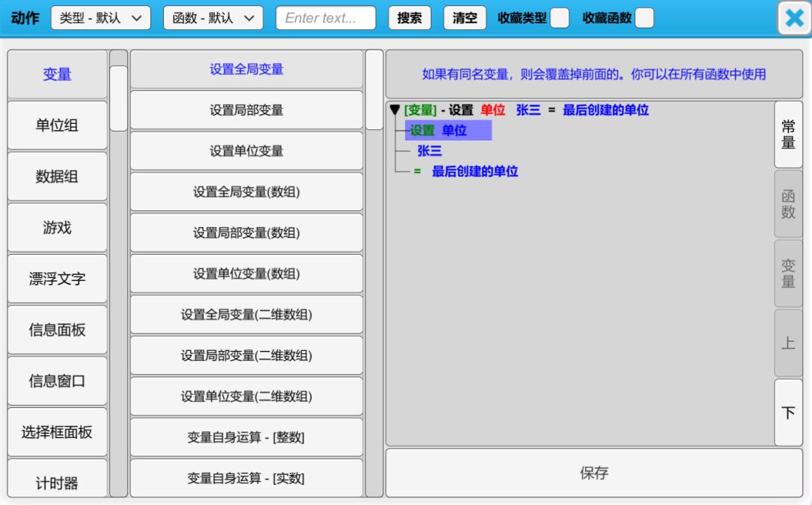Viewport: 812px width, 505px height.
Task: Switch to the 常量 side tab
Action: point(788,135)
